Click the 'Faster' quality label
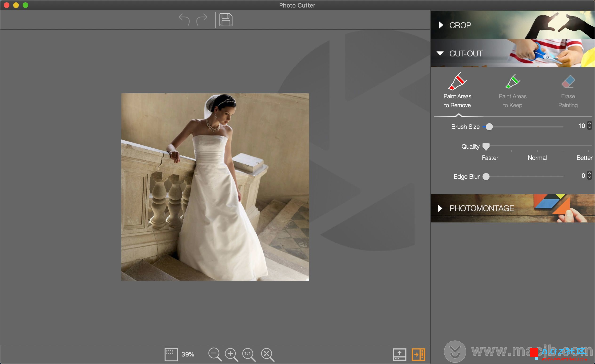This screenshot has width=595, height=364. [x=490, y=158]
